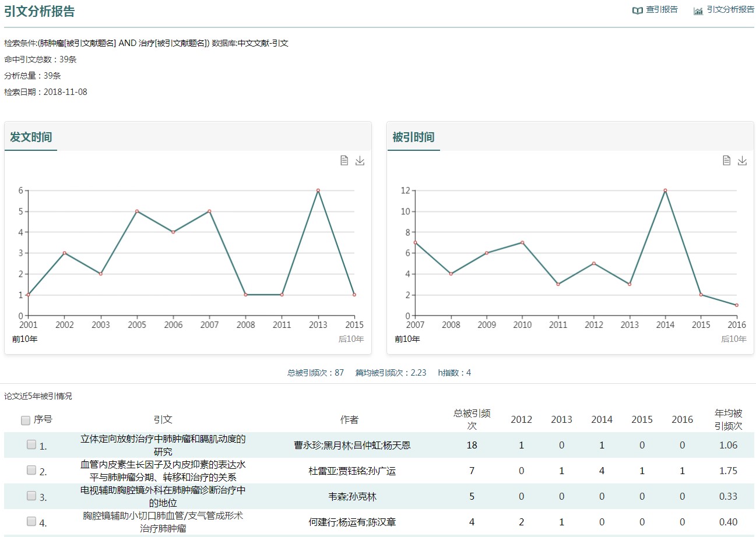756x537 pixels.
Task: Show 前10年 in the 发文时间 chart
Action: pyautogui.click(x=24, y=339)
